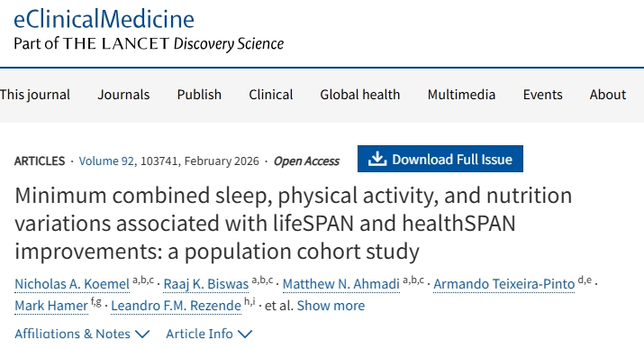The height and width of the screenshot is (349, 644).
Task: Open the eClinicalMedicine journal logo
Action: coord(149,30)
